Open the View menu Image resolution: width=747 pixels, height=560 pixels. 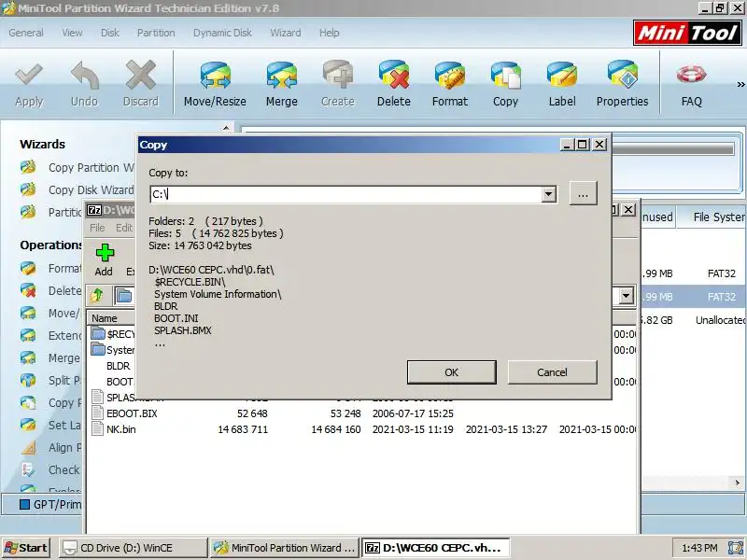[x=72, y=33]
